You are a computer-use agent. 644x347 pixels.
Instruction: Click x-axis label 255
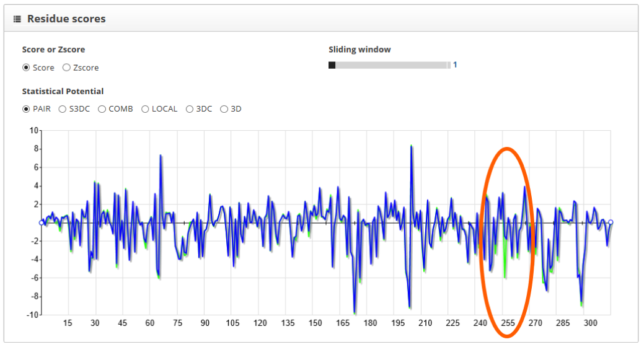(508, 323)
